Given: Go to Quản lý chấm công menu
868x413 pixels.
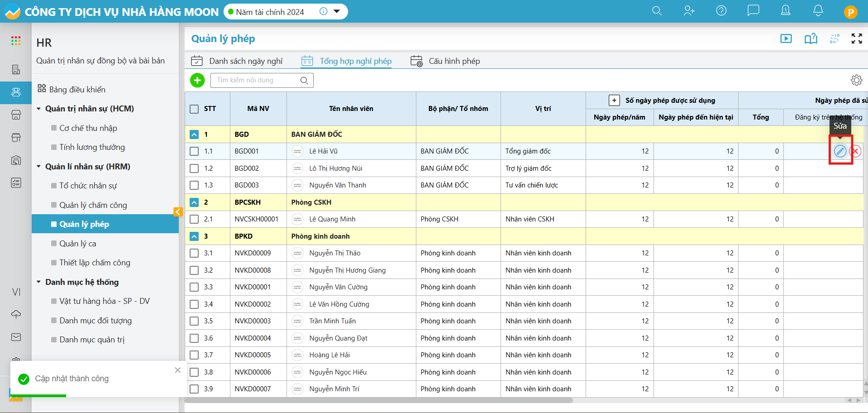Looking at the screenshot, I should point(93,205).
